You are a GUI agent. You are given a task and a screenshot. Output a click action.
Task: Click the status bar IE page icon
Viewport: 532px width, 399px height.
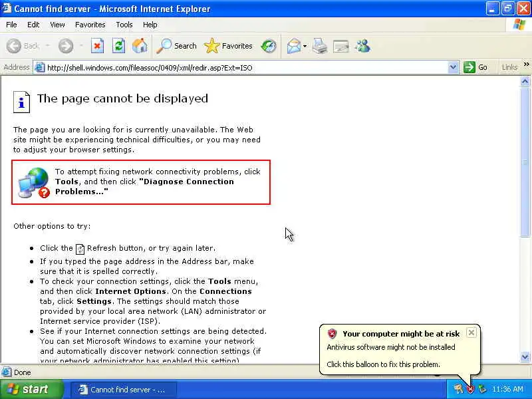6,372
